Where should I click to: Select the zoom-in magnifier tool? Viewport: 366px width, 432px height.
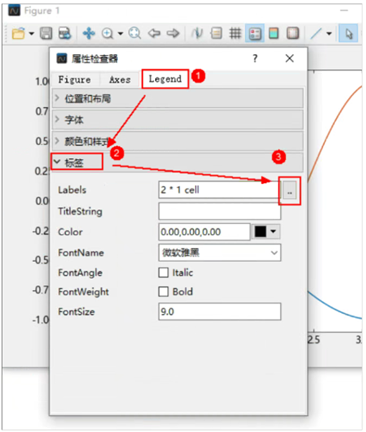(107, 33)
